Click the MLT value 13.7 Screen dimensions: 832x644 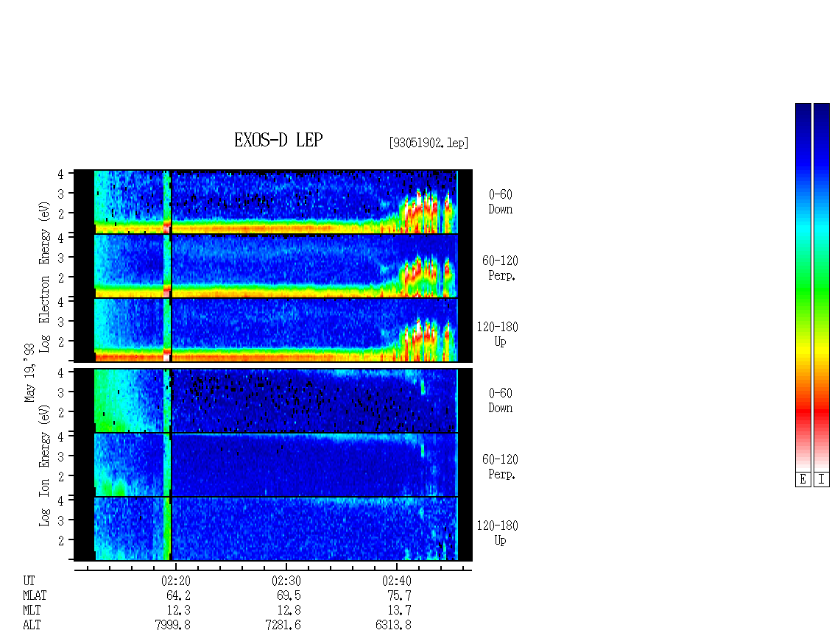[399, 611]
